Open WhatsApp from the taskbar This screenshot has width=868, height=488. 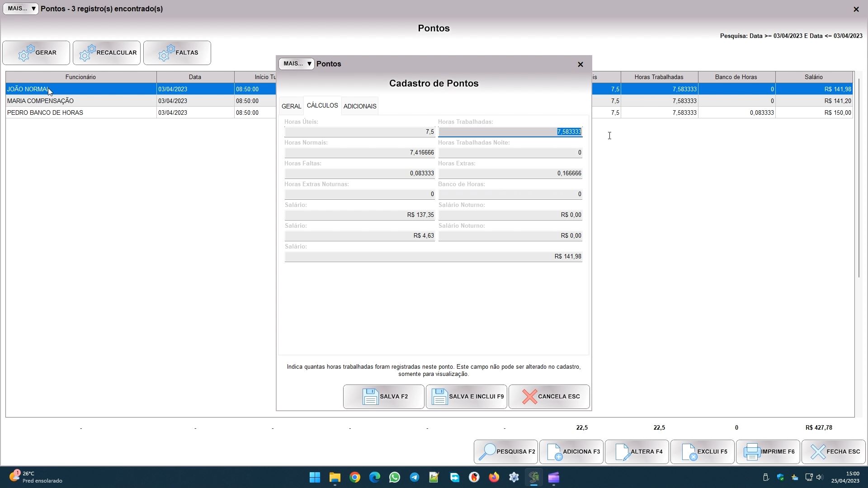(394, 478)
